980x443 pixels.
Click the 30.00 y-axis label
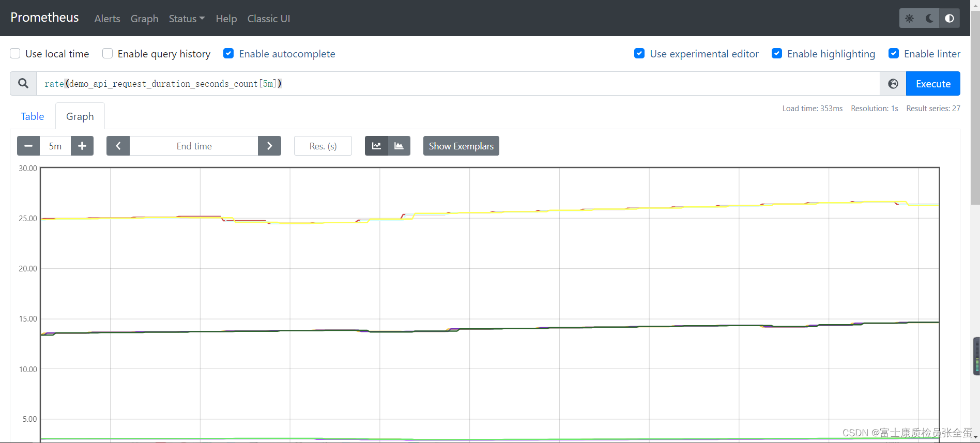[28, 169]
